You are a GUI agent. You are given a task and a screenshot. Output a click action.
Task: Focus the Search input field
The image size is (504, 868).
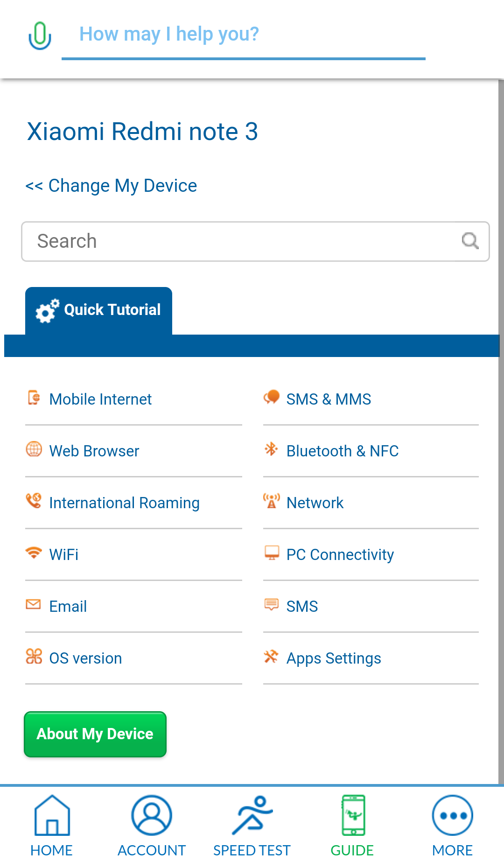coord(243,241)
